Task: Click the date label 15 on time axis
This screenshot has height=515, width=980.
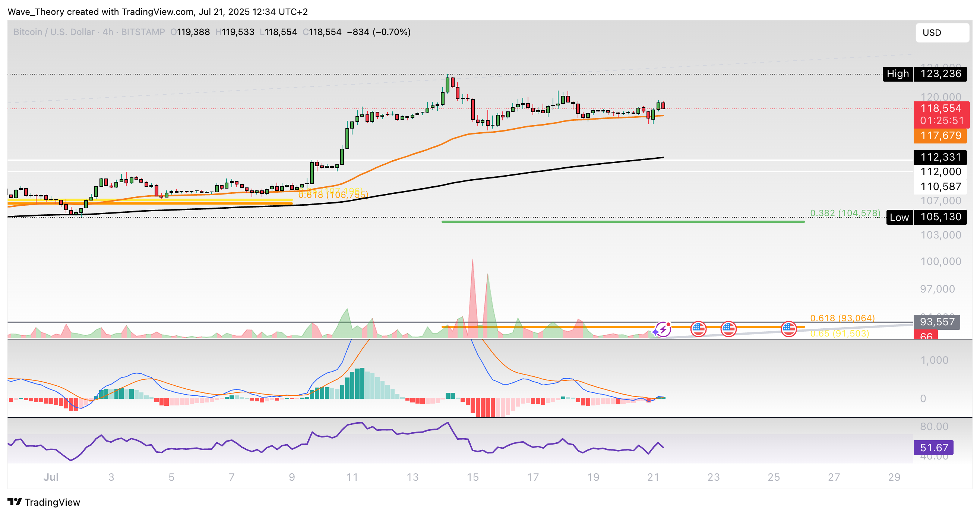Action: 472,477
